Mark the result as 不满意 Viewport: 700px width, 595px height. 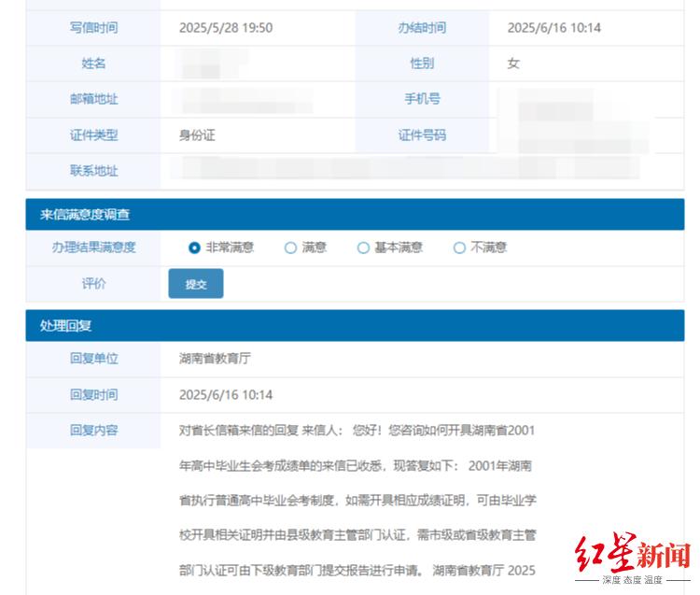pyautogui.click(x=459, y=248)
